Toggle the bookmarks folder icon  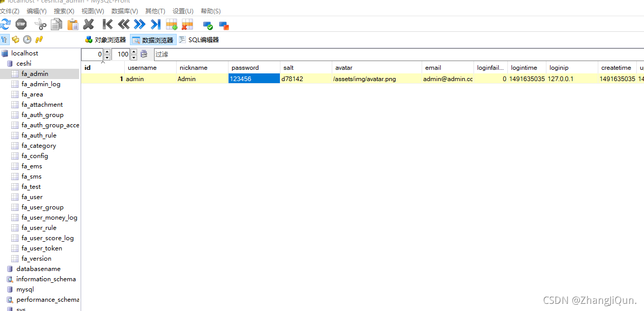[x=15, y=40]
